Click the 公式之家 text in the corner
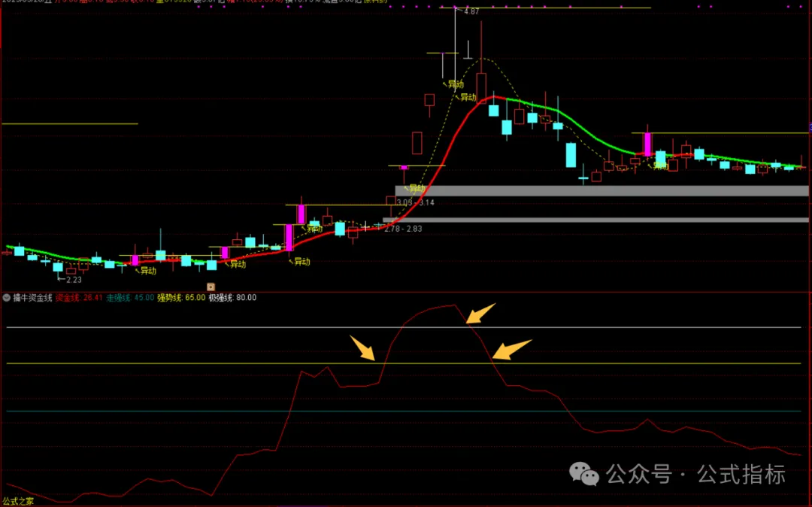812x507 pixels. pos(18,501)
